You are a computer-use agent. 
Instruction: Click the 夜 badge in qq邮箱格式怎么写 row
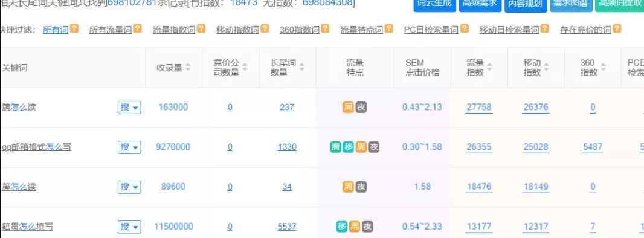(374, 147)
